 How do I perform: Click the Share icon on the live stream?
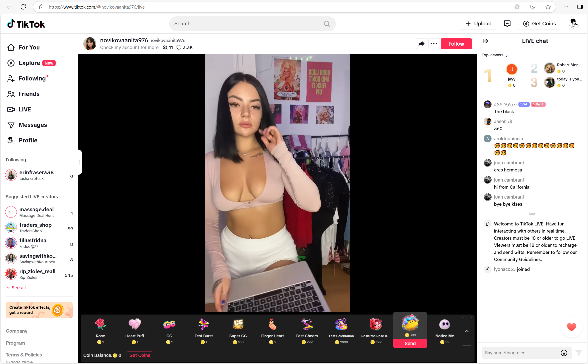421,43
